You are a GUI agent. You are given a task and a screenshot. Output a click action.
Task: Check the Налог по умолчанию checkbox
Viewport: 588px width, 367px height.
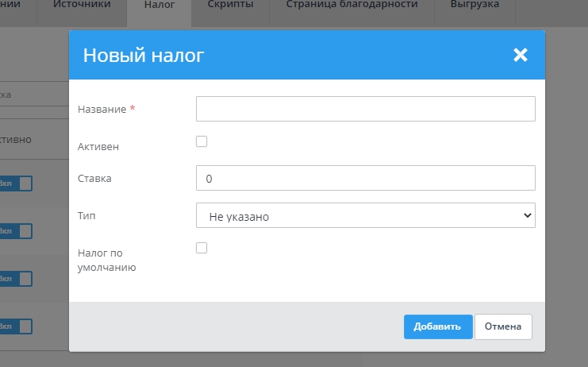click(x=202, y=248)
